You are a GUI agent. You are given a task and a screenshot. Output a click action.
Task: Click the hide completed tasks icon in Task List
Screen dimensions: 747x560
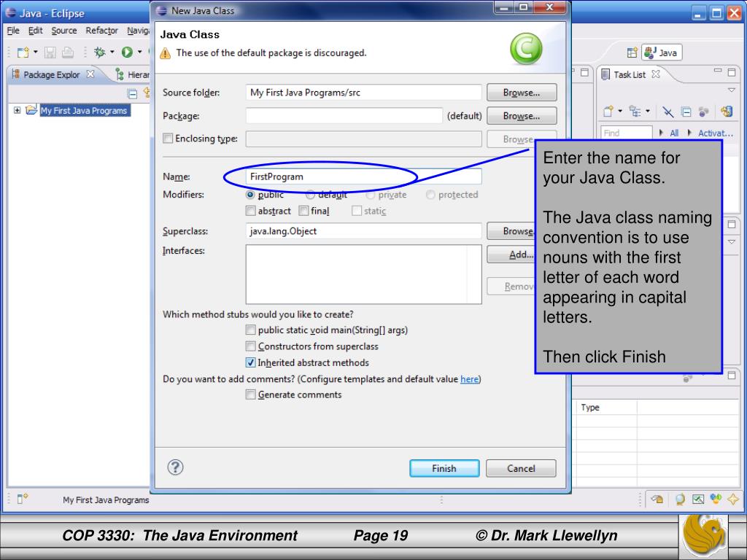pyautogui.click(x=668, y=112)
